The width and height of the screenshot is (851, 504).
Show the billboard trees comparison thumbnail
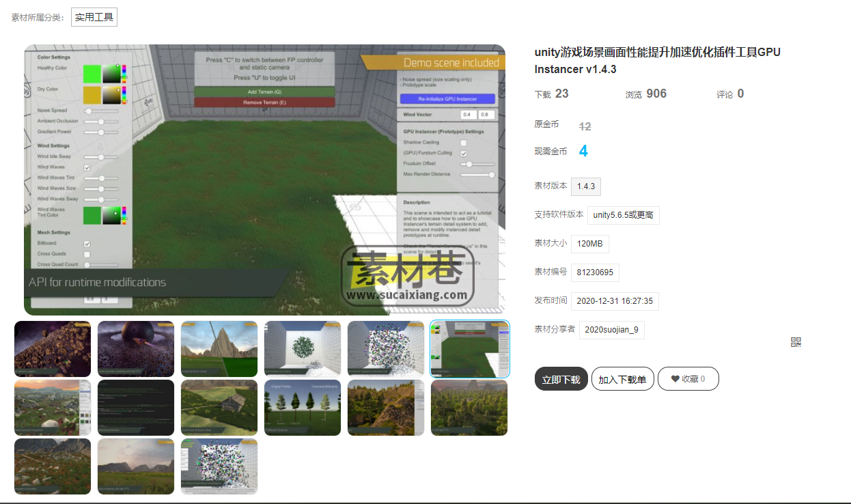(x=303, y=408)
